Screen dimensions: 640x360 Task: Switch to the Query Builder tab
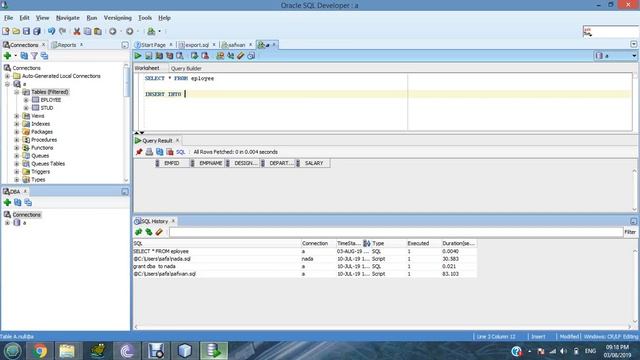coord(186,68)
